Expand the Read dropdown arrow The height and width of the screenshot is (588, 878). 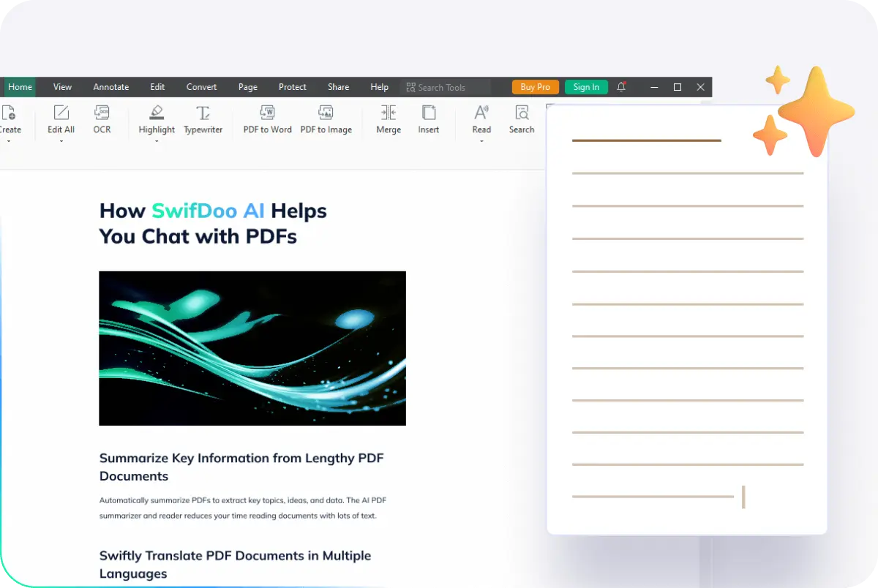pyautogui.click(x=481, y=141)
